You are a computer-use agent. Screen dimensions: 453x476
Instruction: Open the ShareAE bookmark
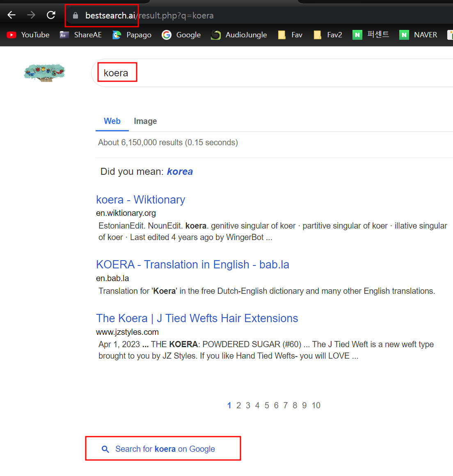click(x=81, y=35)
